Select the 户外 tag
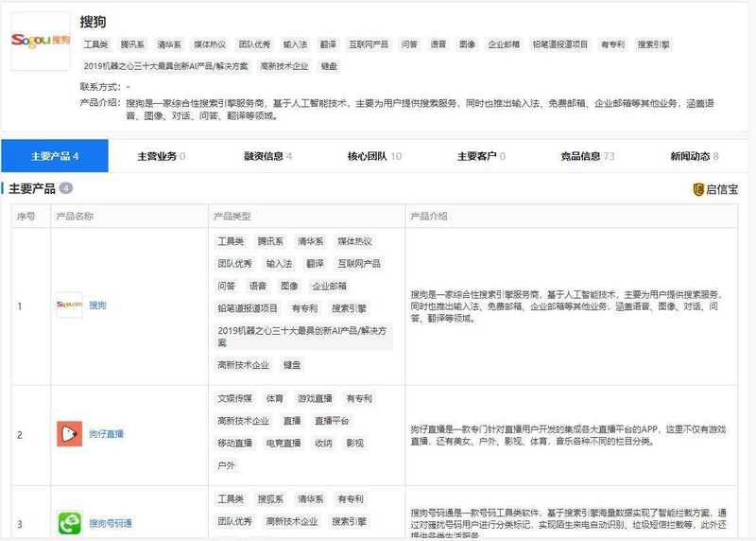Viewport: 756px width, 541px height. pos(226,465)
